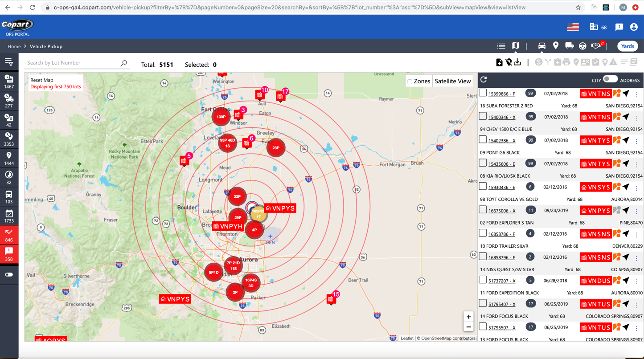Open three-dot menu for lot 15399866 - F
The height and width of the screenshot is (359, 644).
point(636,94)
